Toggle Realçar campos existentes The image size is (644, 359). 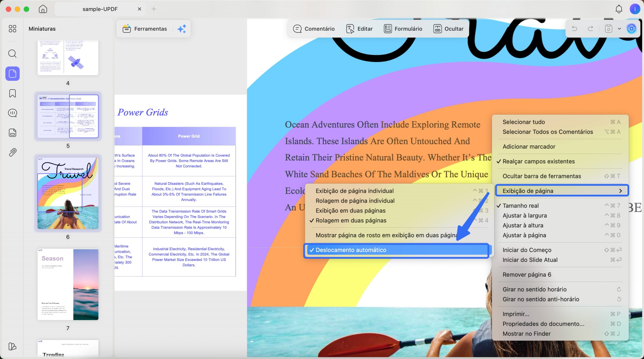pyautogui.click(x=560, y=161)
